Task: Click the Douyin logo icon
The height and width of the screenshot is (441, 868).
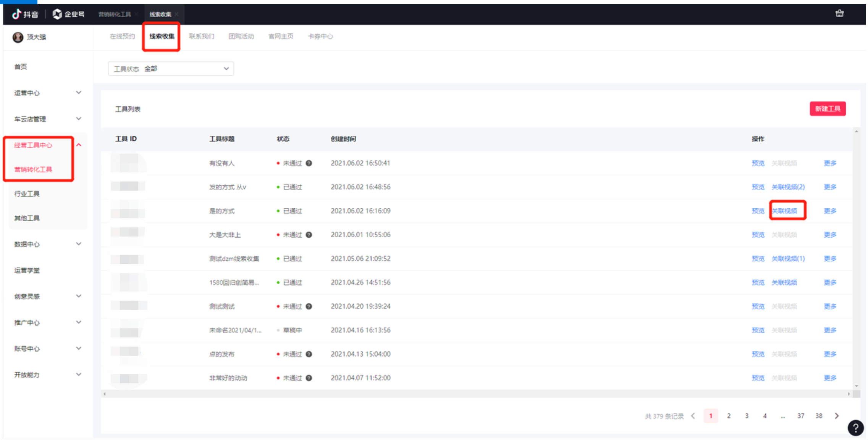Action: tap(16, 14)
